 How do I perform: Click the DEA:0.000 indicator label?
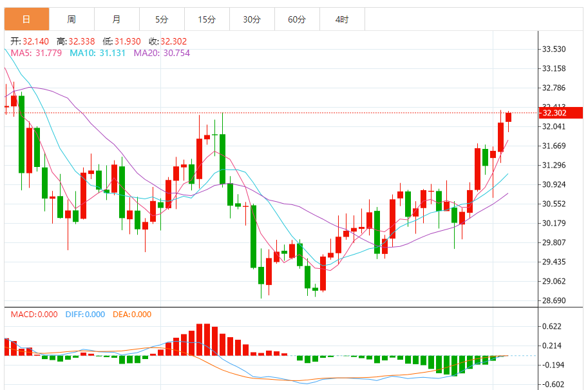(132, 315)
